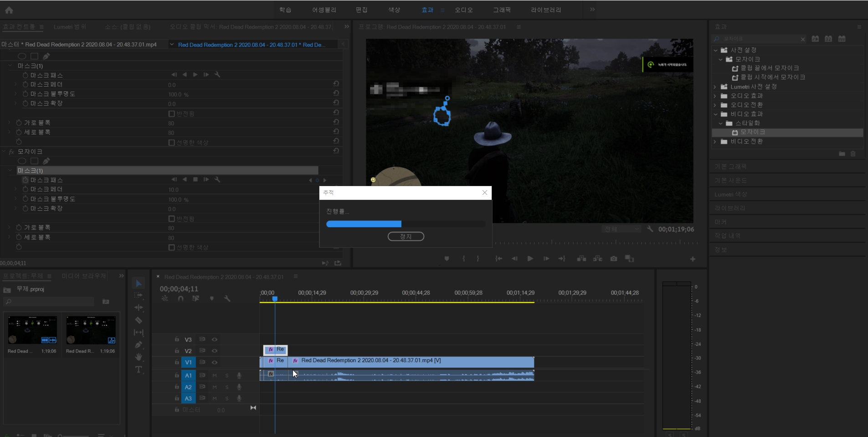Toggle V3 track output eye

pos(215,339)
